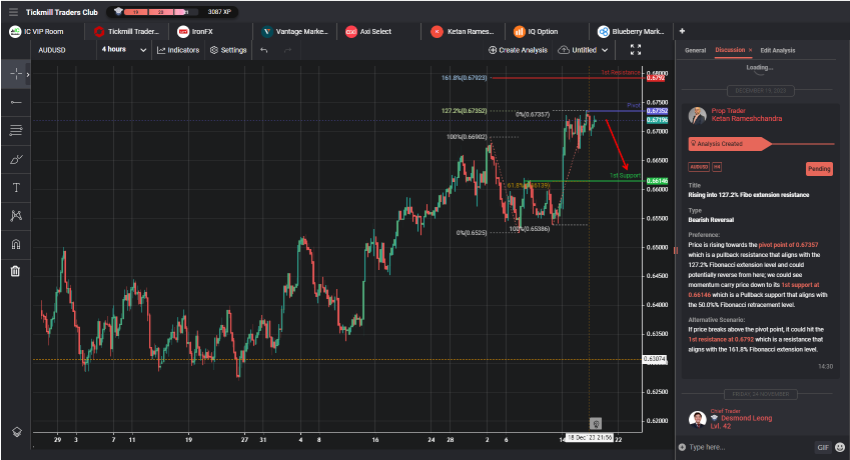This screenshot has height=460, width=850.
Task: Click Desmond Leong's profile avatar
Action: 697,419
